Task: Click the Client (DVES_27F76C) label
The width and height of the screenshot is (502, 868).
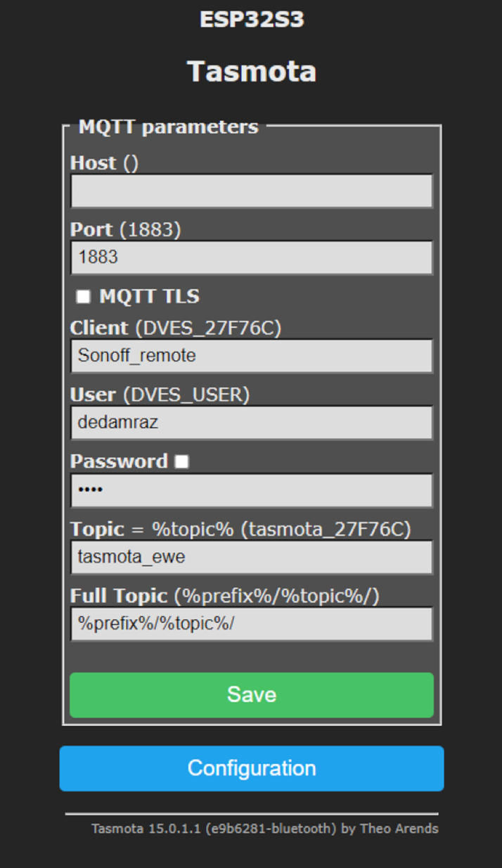Action: pos(176,328)
